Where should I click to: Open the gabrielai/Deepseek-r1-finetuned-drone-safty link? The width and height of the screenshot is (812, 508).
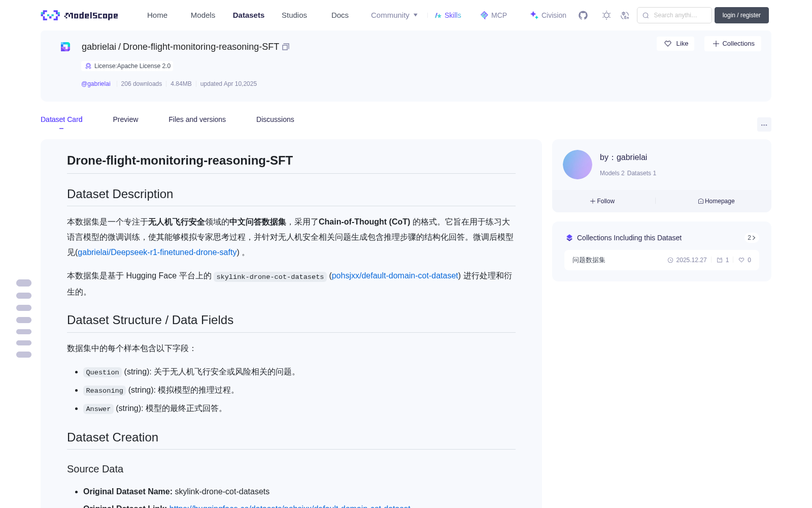pos(157,252)
